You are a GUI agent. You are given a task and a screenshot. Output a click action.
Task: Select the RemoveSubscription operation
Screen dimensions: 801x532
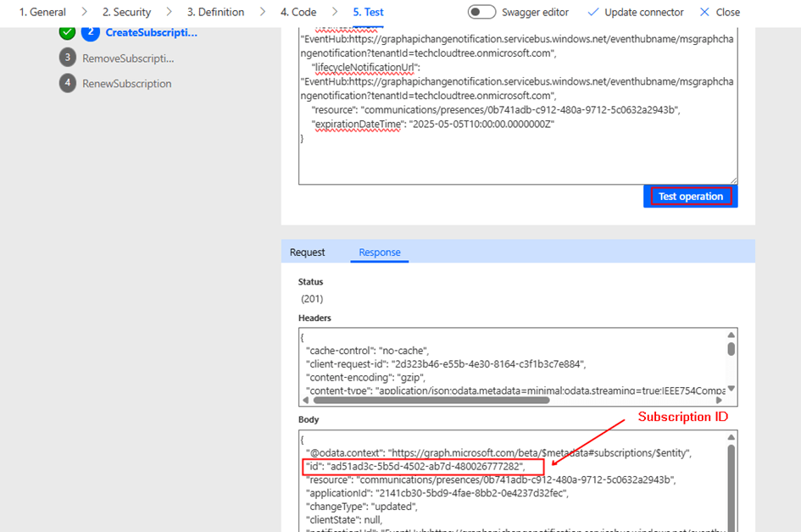point(128,58)
